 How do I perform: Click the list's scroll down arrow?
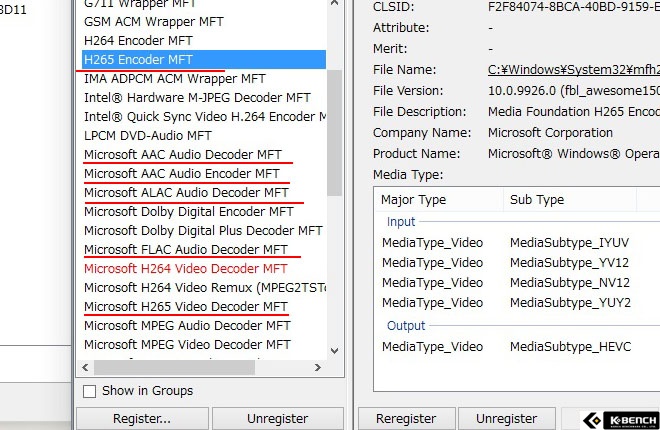[335, 350]
